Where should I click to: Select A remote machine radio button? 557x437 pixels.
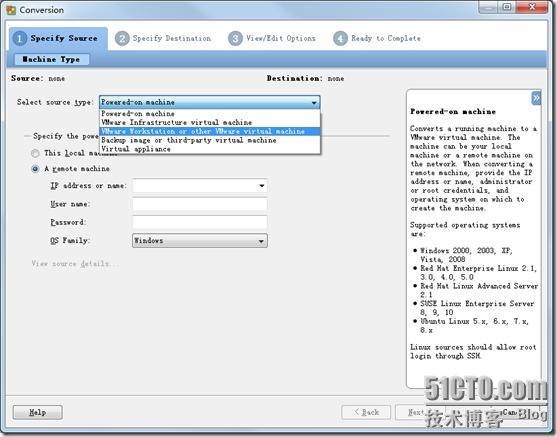coord(35,169)
